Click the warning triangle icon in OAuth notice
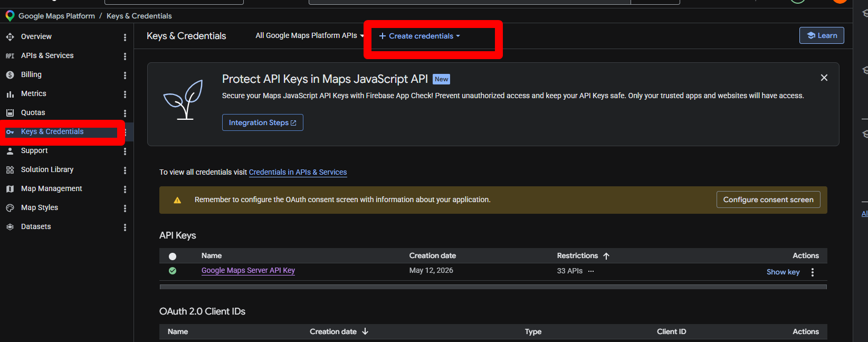This screenshot has height=342, width=868. point(177,200)
